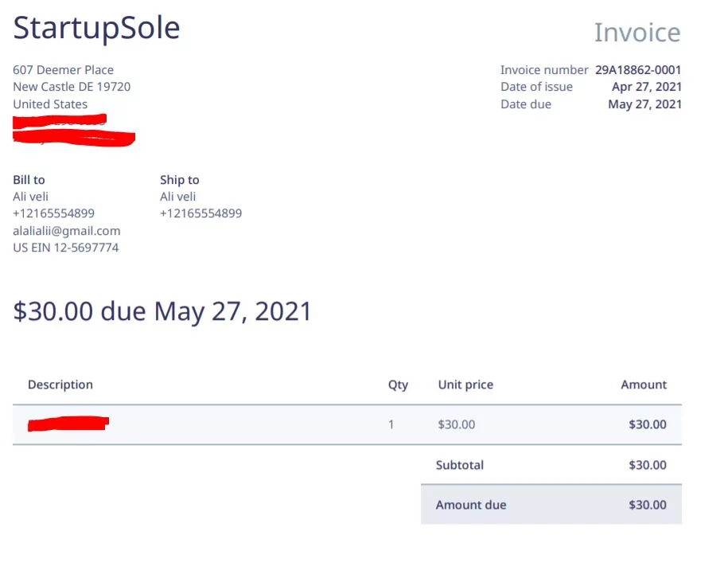Viewport: 728px width, 586px height.
Task: Click the Ali veli name under Bill to
Action: pyautogui.click(x=31, y=197)
